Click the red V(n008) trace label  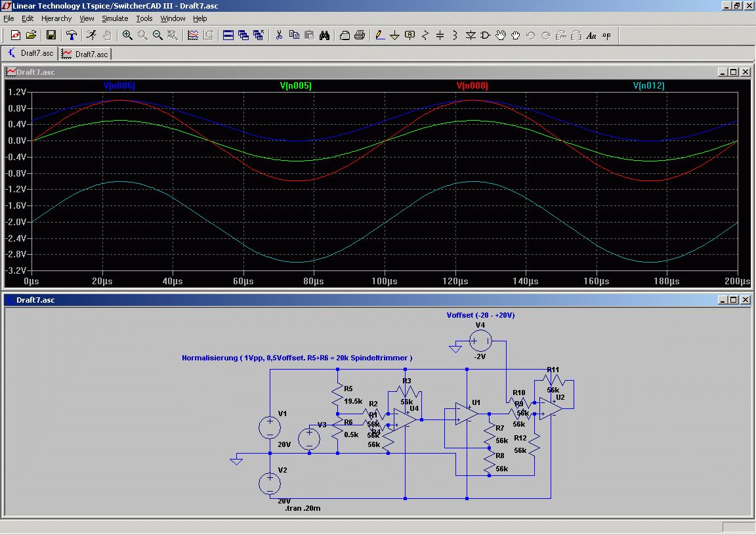pyautogui.click(x=472, y=86)
